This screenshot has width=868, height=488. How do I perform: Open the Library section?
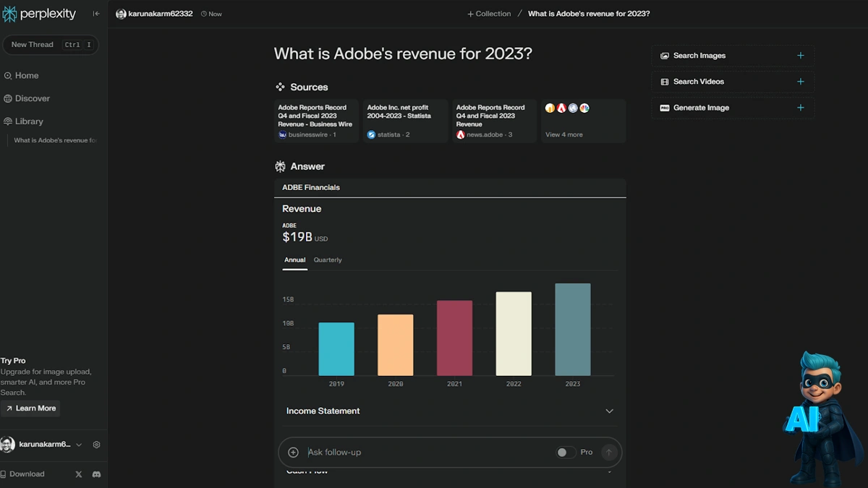24,121
